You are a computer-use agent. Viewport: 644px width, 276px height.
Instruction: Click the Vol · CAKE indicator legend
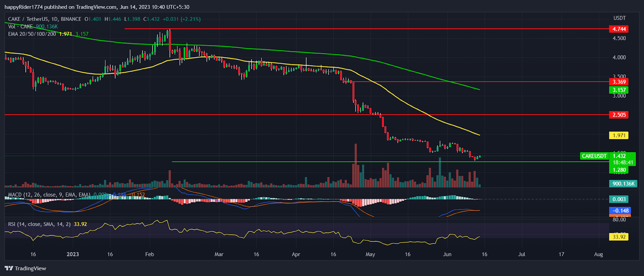[20, 27]
